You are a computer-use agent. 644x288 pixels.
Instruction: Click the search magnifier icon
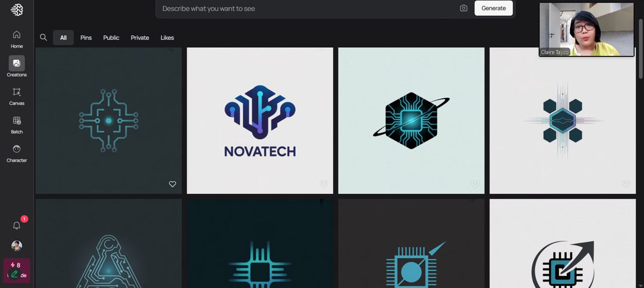pyautogui.click(x=43, y=38)
